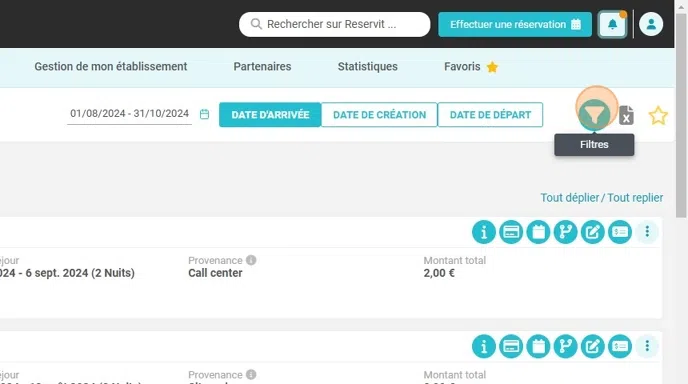Edit the Call center reservation
This screenshot has width=688, height=384.
[x=593, y=232]
